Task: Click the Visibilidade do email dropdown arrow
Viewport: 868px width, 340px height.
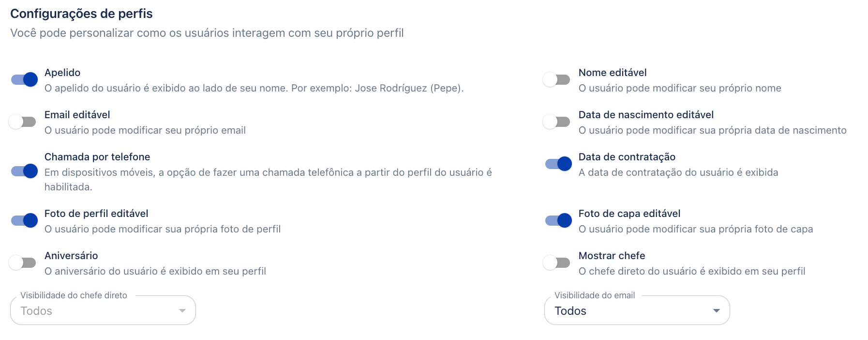Action: click(716, 310)
